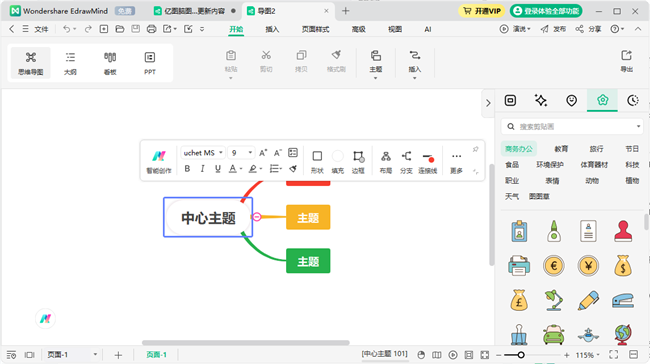Insert the desk lamp clipart
650x364 pixels.
554,300
